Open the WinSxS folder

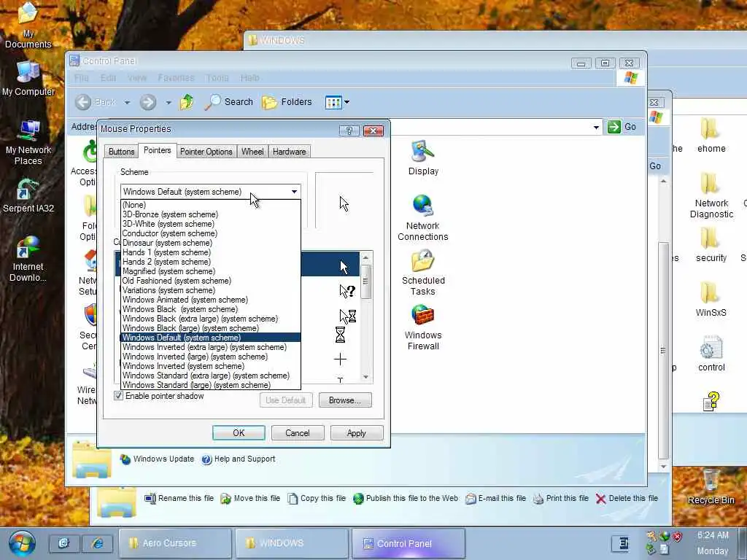[711, 300]
